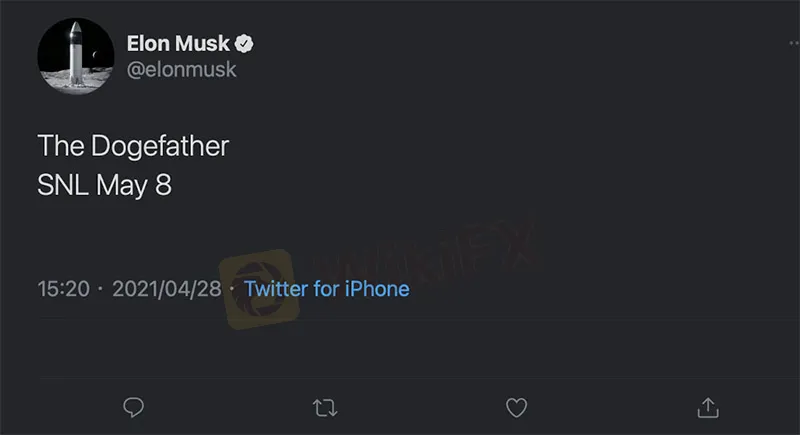This screenshot has width=800, height=435.
Task: Open the share tweet icon
Action: point(707,406)
